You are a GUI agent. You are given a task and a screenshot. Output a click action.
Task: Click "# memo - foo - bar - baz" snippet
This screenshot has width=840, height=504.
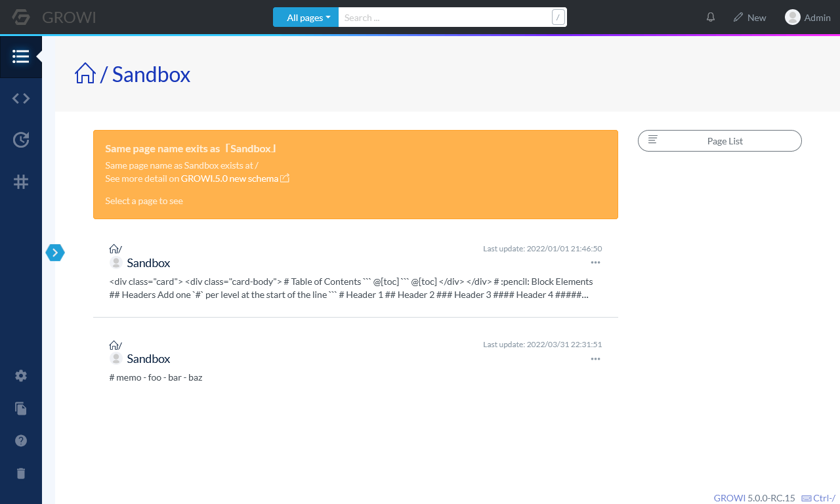point(156,377)
